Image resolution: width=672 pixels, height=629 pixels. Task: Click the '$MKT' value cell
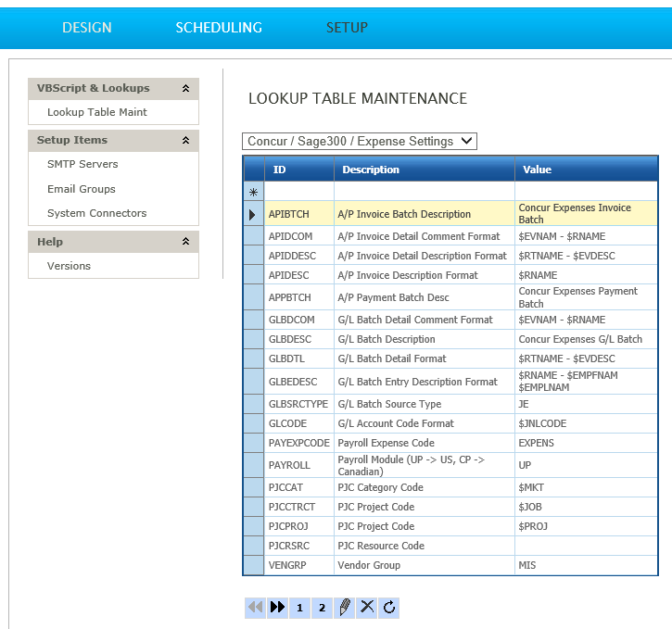coord(587,487)
